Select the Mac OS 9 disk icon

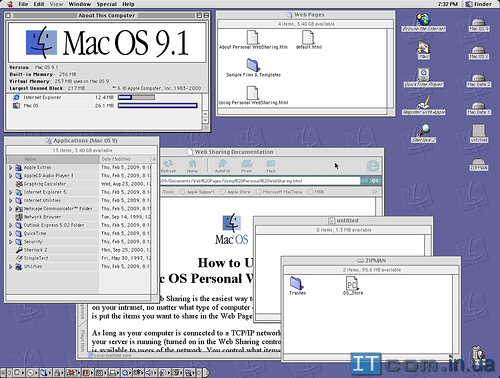479,24
